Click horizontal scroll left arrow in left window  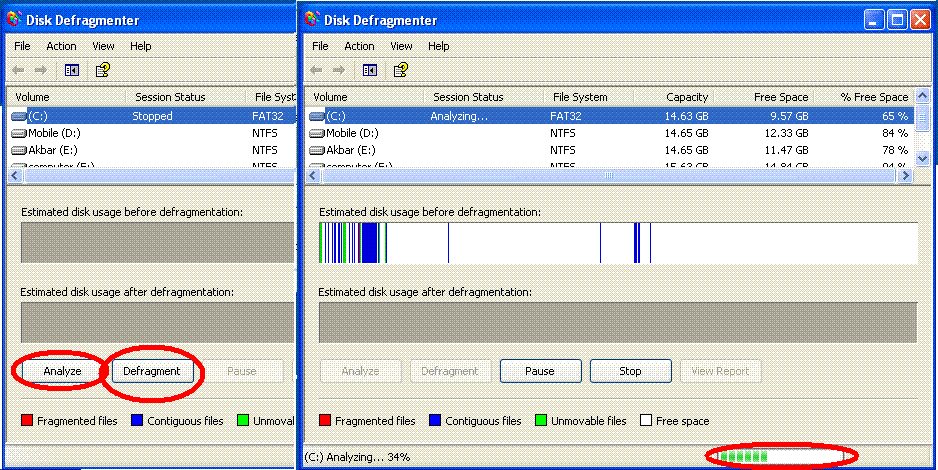(x=15, y=176)
